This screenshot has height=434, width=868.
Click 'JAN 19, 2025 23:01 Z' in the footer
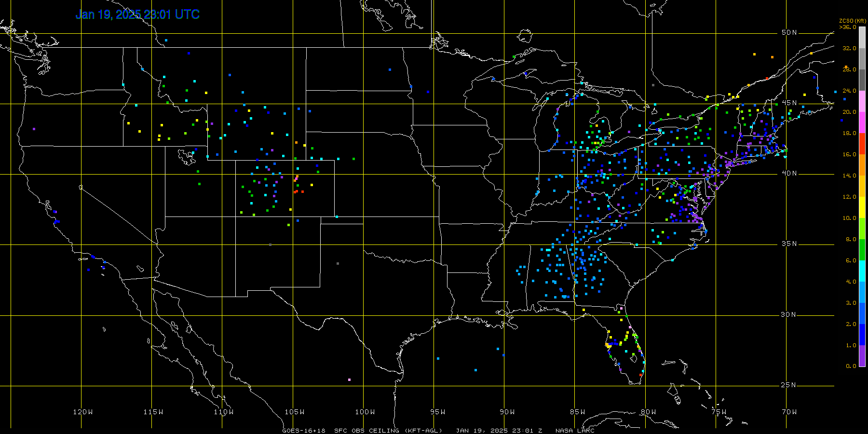[x=499, y=431]
